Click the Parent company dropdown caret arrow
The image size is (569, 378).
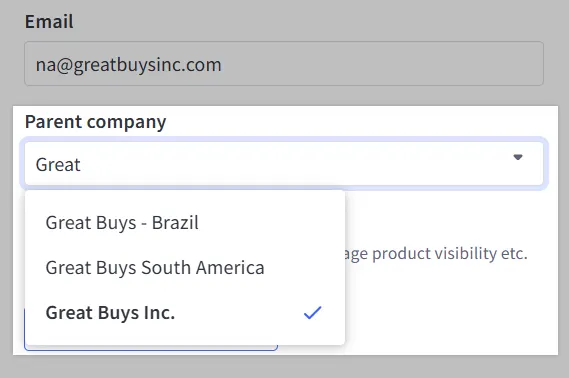pos(518,157)
